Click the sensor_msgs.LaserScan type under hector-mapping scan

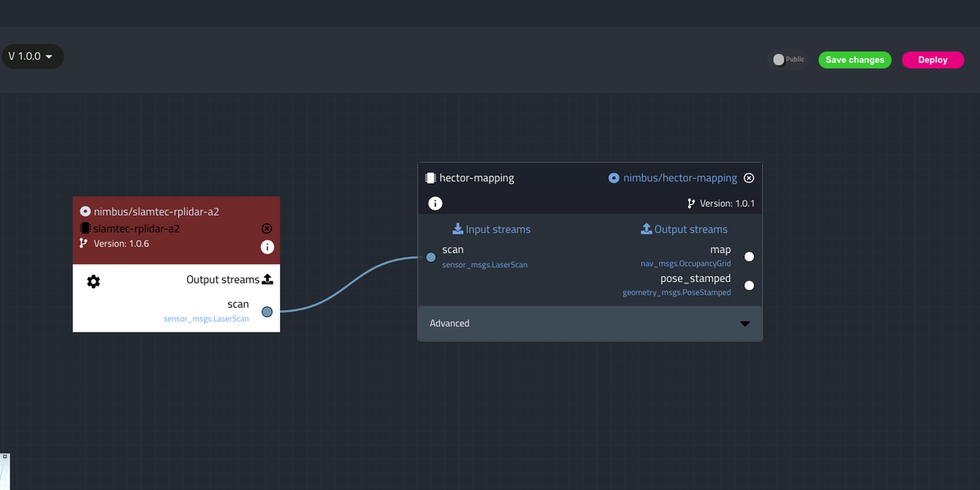click(485, 265)
